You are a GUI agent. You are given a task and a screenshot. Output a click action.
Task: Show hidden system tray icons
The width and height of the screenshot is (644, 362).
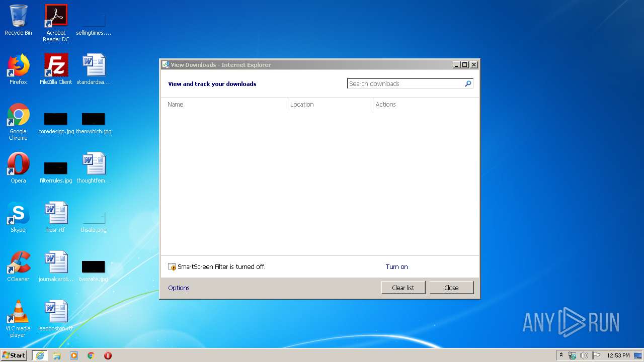561,355
